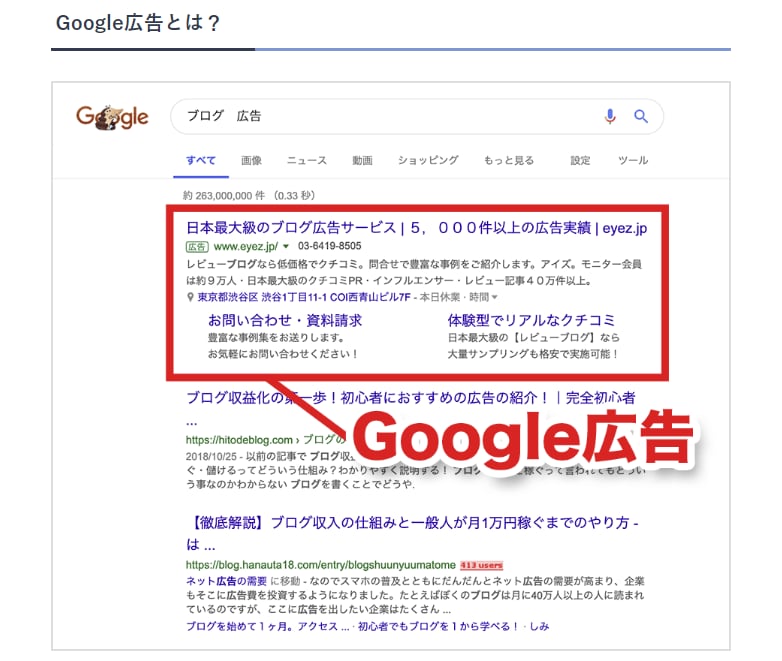The image size is (782, 661).
Task: Click the Google広告とは？ heading
Action: [138, 23]
